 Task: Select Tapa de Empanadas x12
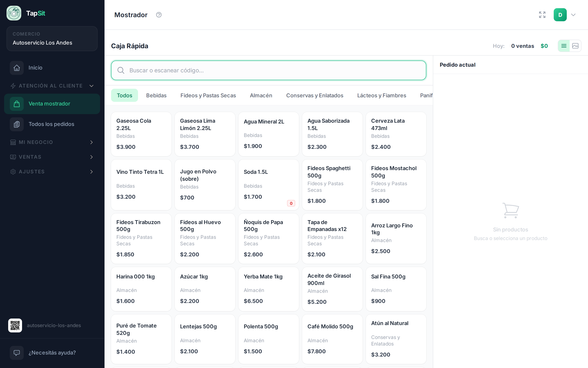332,239
